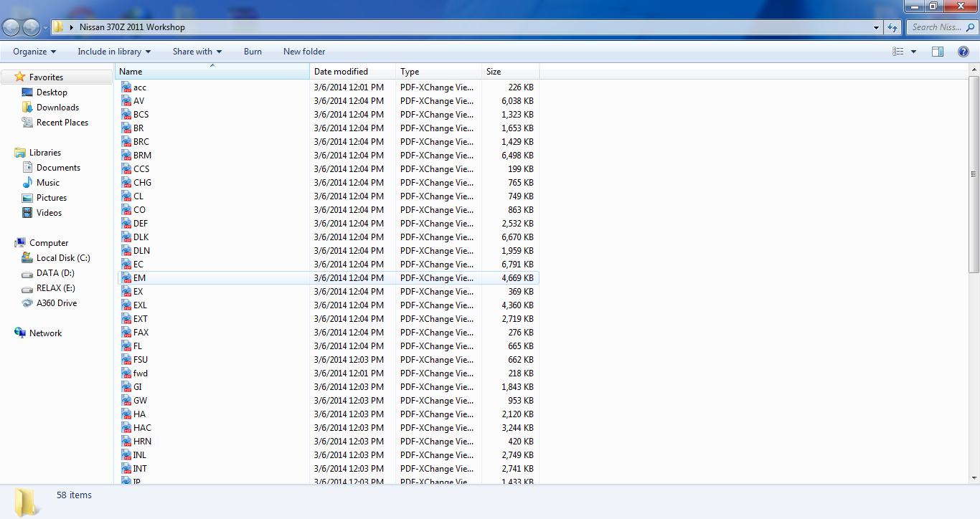Click the Change your view icon

click(x=897, y=52)
